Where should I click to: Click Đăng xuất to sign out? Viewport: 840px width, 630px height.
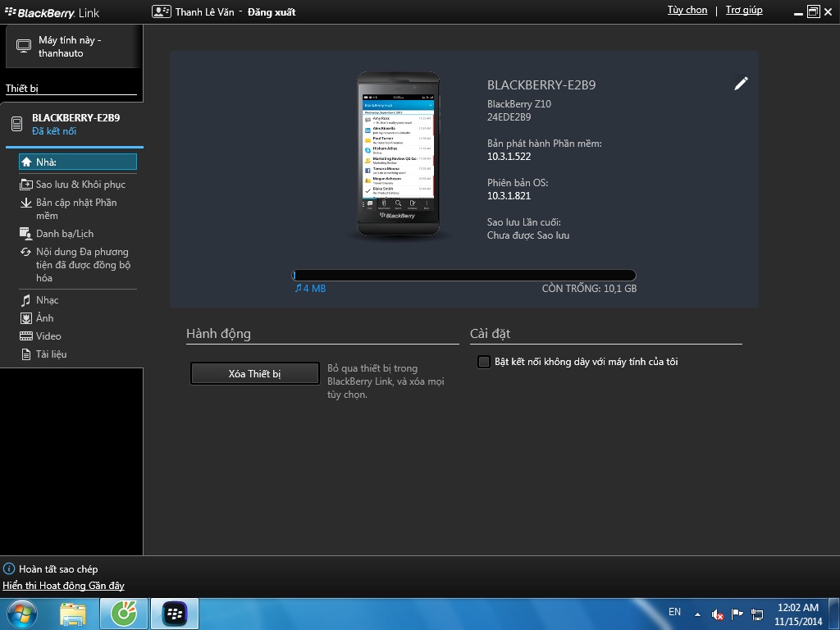click(272, 11)
